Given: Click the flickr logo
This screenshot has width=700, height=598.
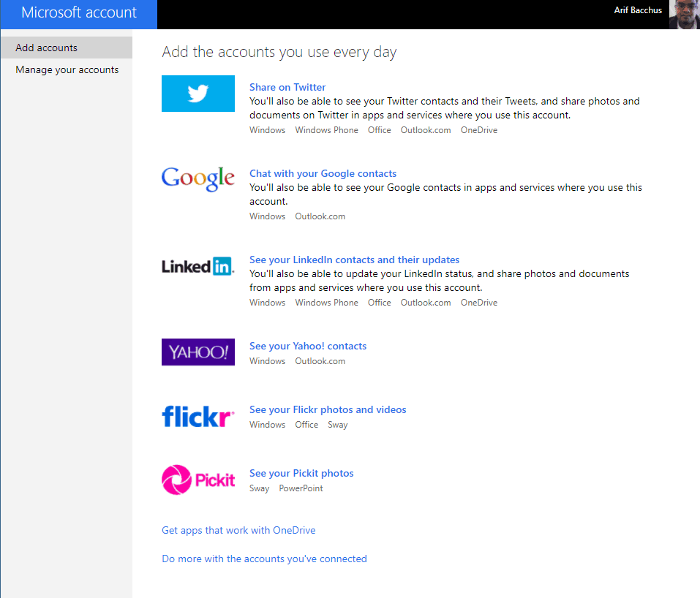Looking at the screenshot, I should [197, 417].
